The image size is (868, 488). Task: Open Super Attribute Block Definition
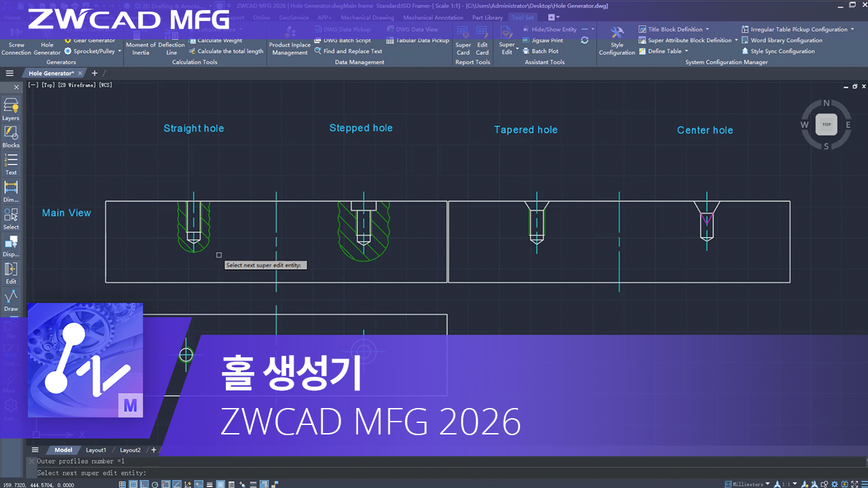685,41
